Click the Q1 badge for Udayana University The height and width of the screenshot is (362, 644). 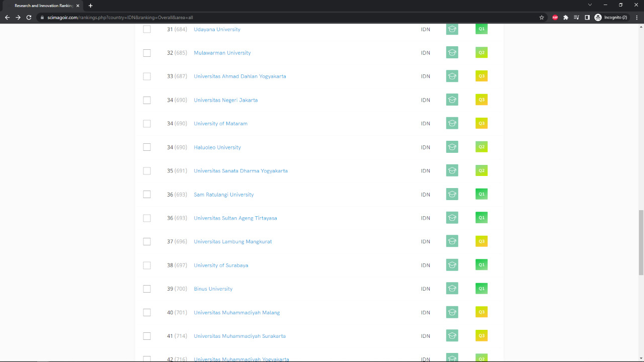click(481, 29)
